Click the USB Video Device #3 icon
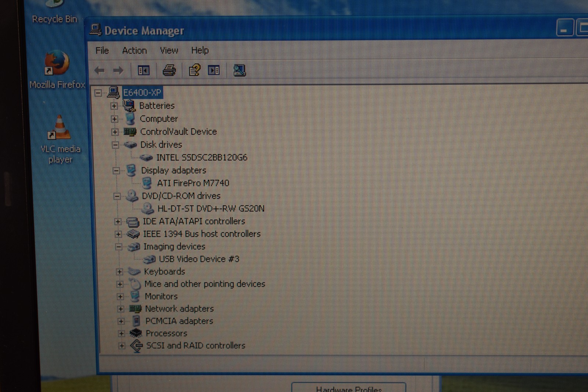 point(149,259)
